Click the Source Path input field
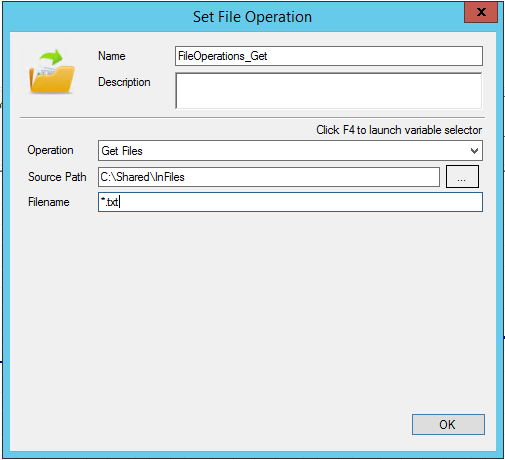 pyautogui.click(x=269, y=177)
